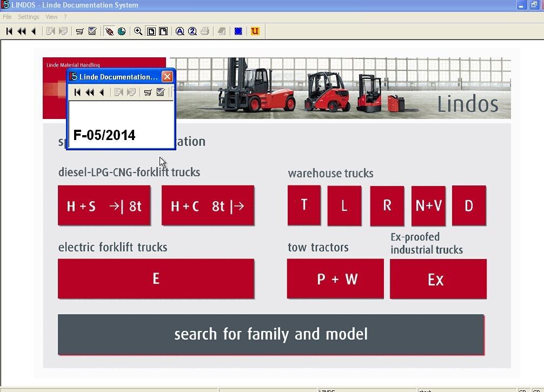
Task: Select the H + S up to 8t trucks
Action: pyautogui.click(x=104, y=205)
